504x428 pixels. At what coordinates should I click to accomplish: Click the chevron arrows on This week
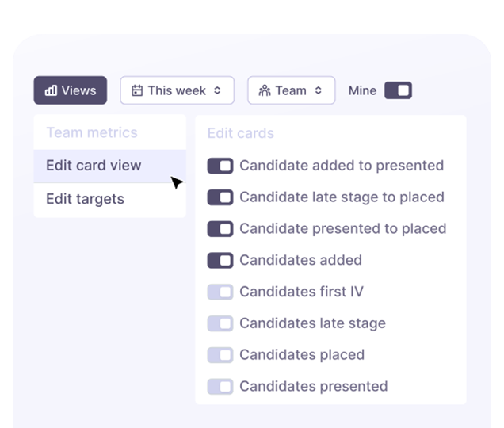point(218,90)
